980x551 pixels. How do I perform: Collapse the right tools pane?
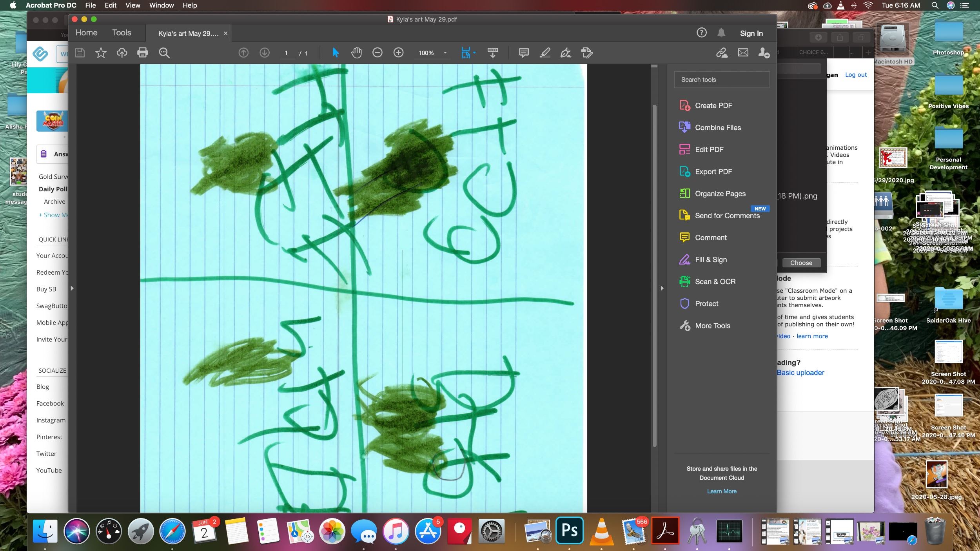[x=662, y=288]
